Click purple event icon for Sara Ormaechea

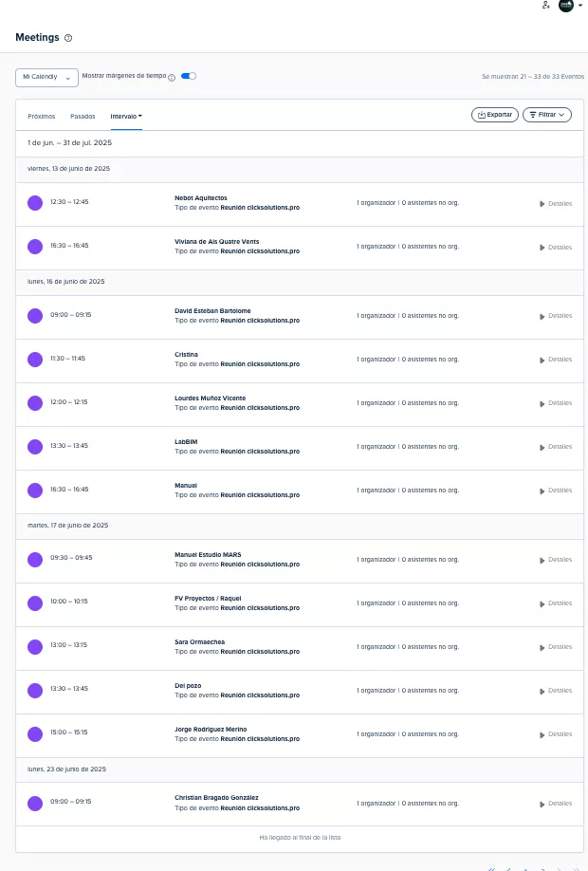tap(35, 647)
